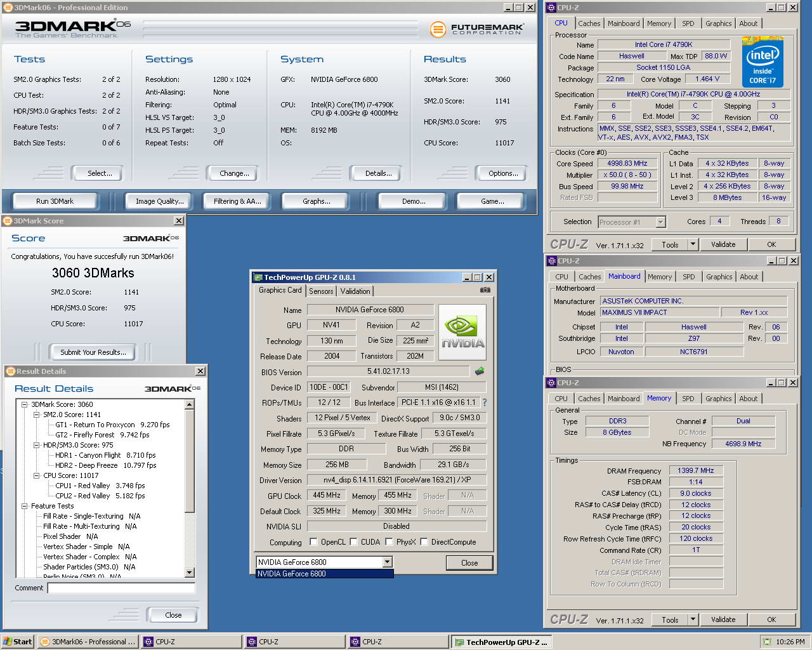Click the TechPowerUp GPU-Z taskbar button
This screenshot has height=650, width=812.
click(501, 642)
